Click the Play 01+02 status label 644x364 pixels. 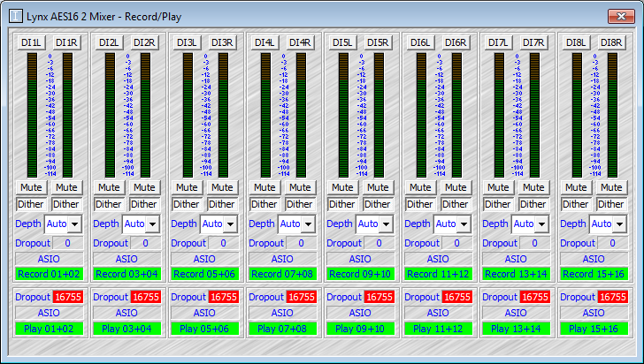tap(49, 329)
